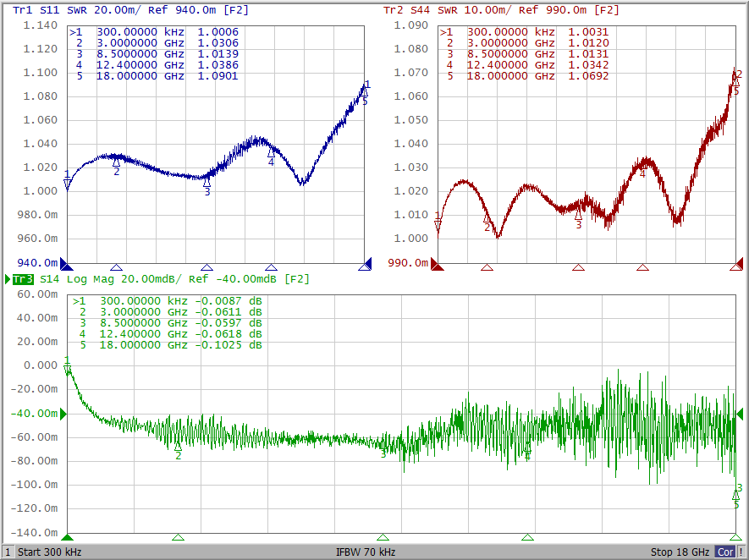Click the IFBW 70 kHz setting
Viewport: 749px width, 560px height.
tap(366, 552)
